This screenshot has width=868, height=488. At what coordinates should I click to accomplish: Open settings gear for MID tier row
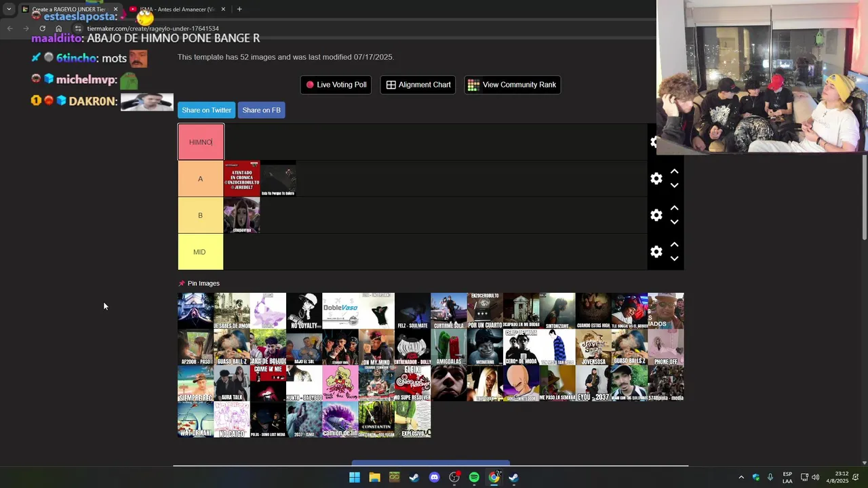656,251
